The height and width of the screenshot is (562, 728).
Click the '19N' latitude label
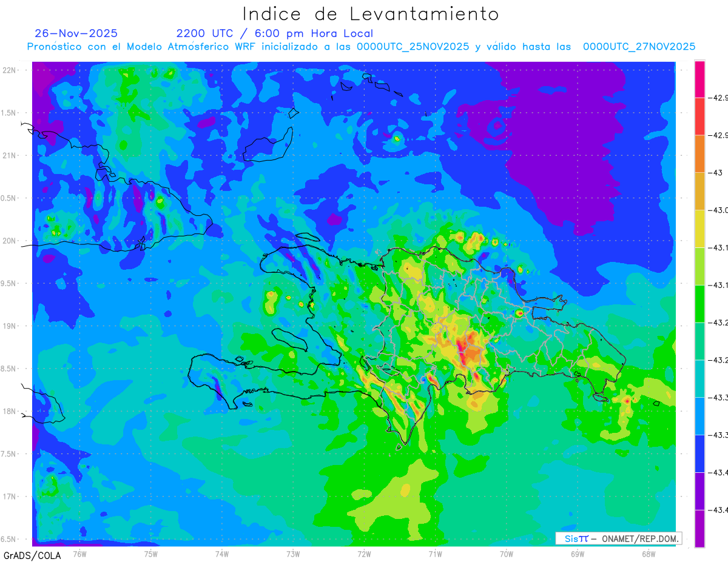click(10, 326)
